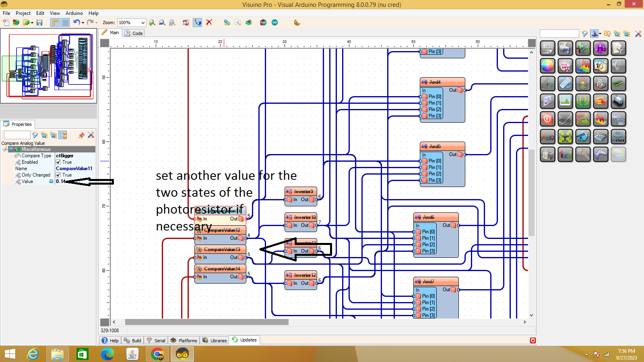Open the Arduino menu
The height and width of the screenshot is (362, 644).
point(74,13)
